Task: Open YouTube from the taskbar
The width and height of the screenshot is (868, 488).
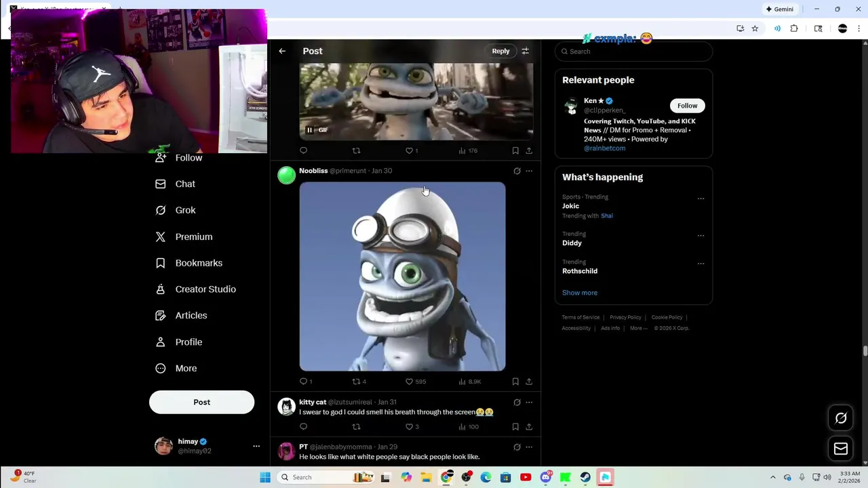Action: (526, 477)
